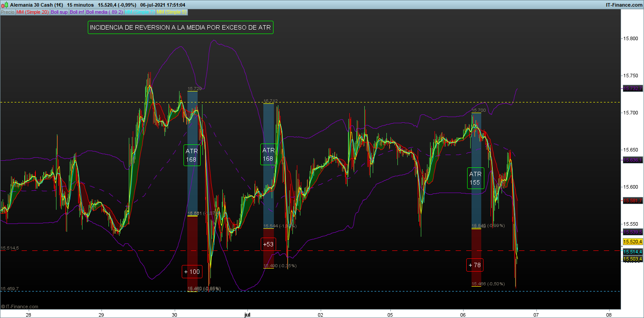Image resolution: width=644 pixels, height=318 pixels.
Task: Click the 15.700 level label above ATR 155
Action: point(479,110)
